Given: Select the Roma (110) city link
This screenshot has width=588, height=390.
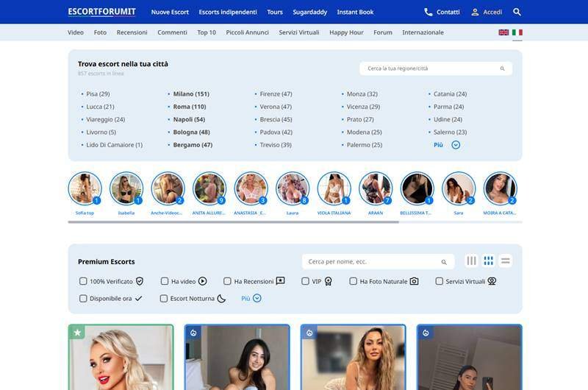Looking at the screenshot, I should 189,107.
